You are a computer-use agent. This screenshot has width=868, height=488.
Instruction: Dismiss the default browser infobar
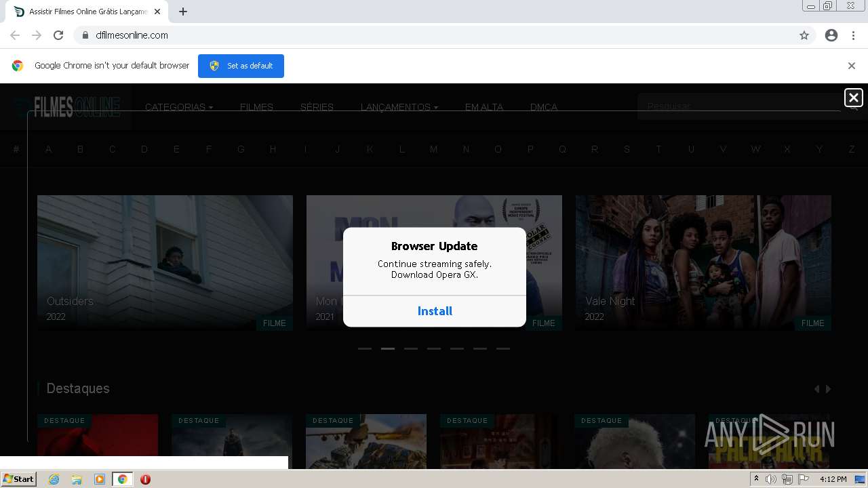852,66
